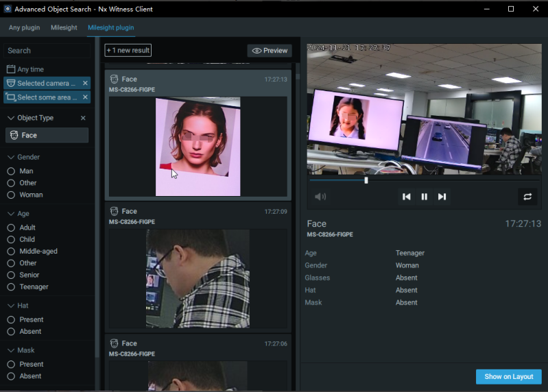
Task: Collapse the Object Type section
Action: 11,118
